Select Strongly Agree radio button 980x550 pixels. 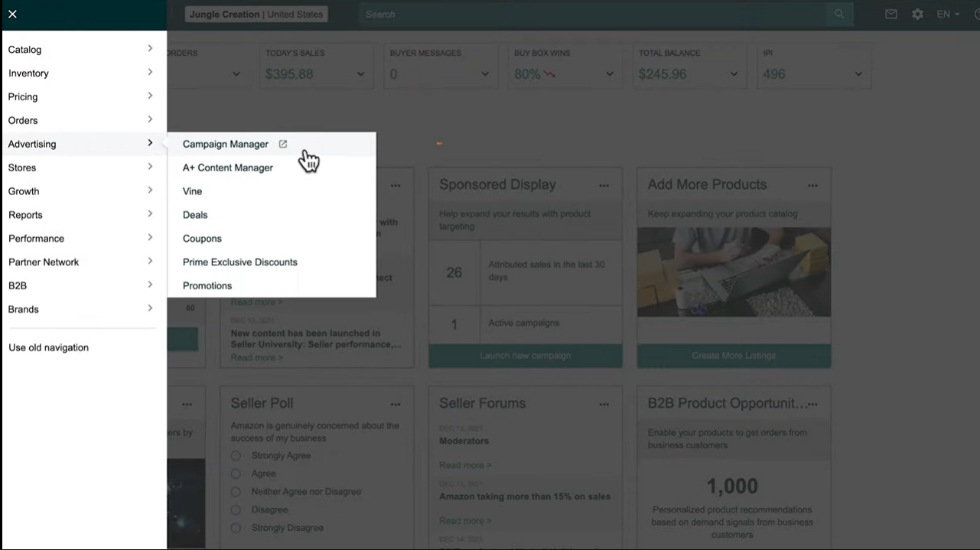[236, 456]
